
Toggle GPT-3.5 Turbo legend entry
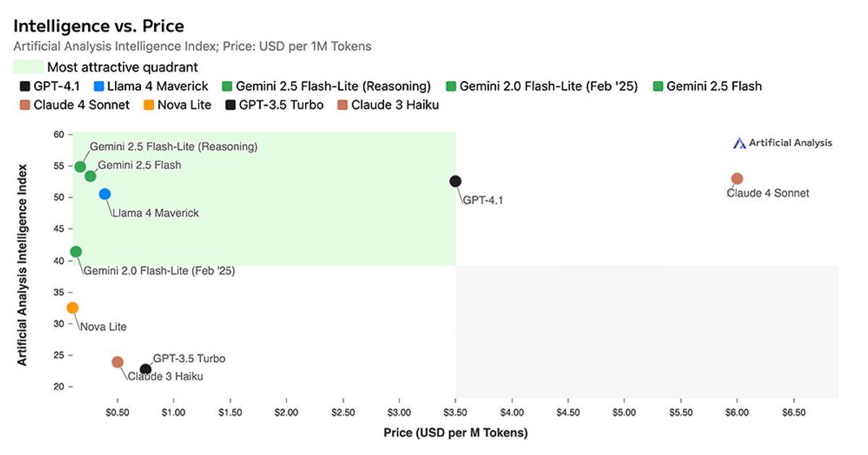pos(273,105)
